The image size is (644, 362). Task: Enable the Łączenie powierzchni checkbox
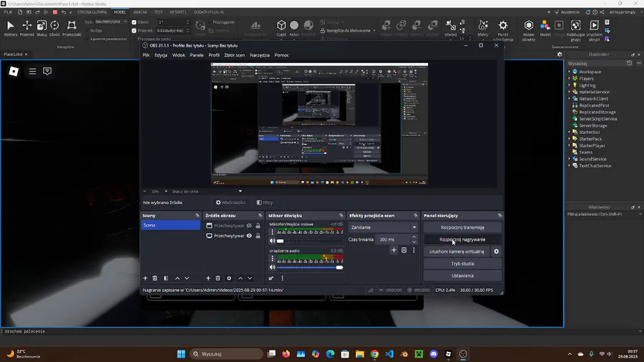pos(88,39)
